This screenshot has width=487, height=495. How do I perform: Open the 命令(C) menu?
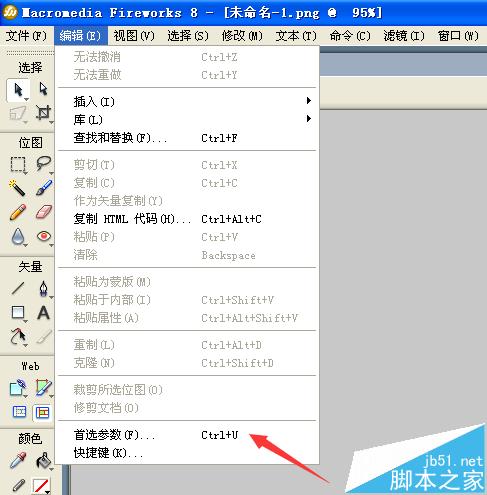pyautogui.click(x=350, y=36)
